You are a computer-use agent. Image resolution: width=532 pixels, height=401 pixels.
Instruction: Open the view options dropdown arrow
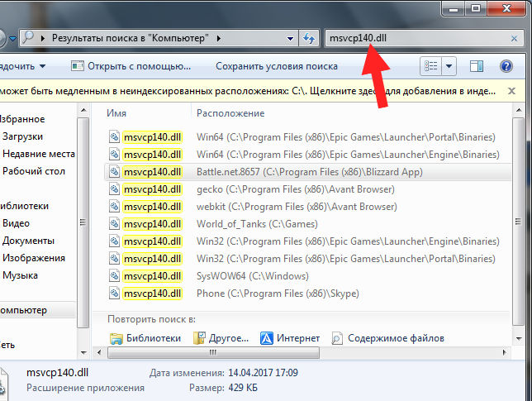(449, 66)
